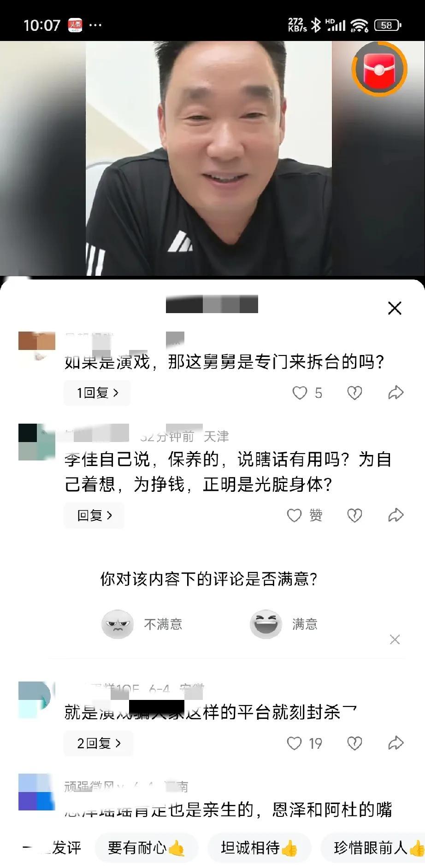Share the comment with 19 likes
The image size is (425, 868).
click(x=396, y=743)
